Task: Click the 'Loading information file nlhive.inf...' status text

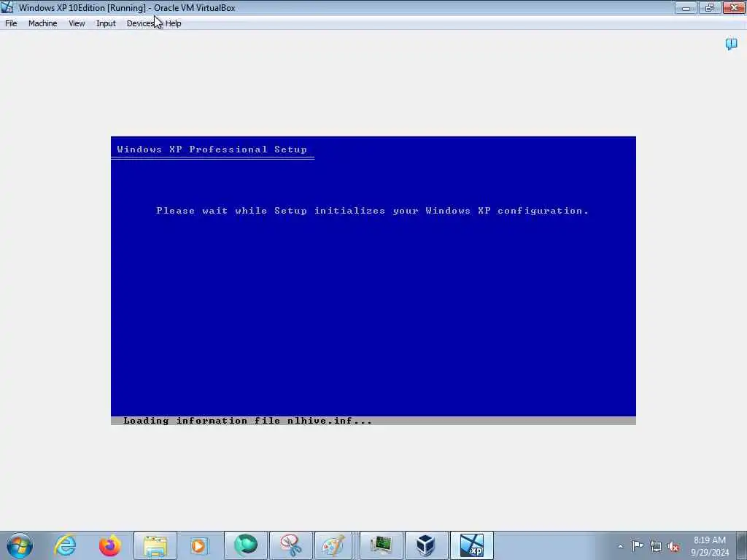Action: click(248, 421)
